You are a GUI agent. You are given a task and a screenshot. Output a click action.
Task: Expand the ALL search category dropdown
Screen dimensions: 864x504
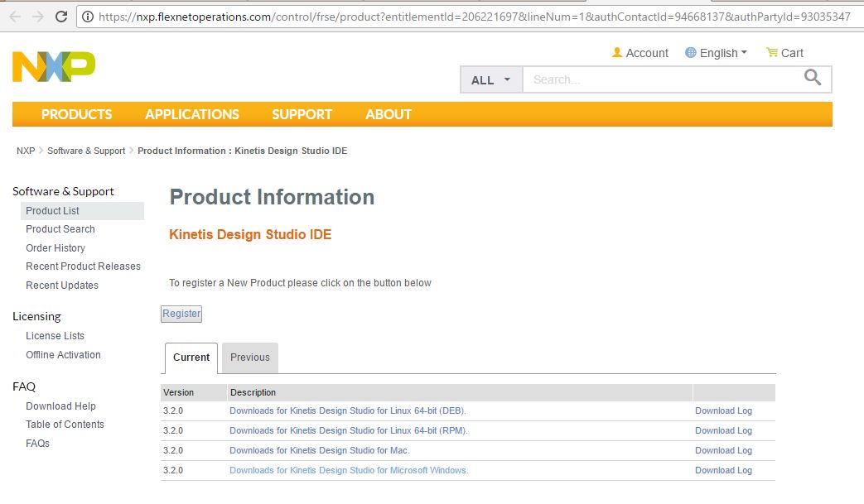[x=491, y=79]
